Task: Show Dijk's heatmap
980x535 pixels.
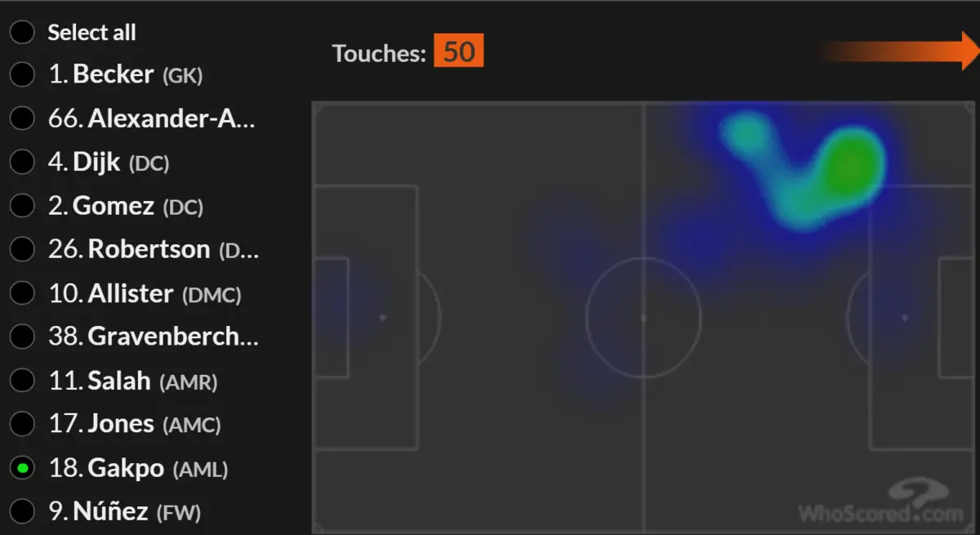Action: 22,162
